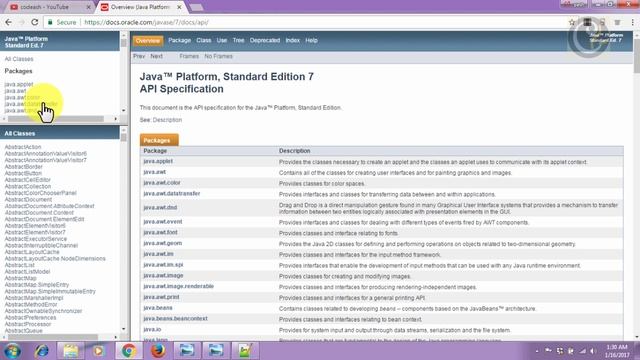
Task: Click the main page vertical scrollbar thumb
Action: point(637,56)
